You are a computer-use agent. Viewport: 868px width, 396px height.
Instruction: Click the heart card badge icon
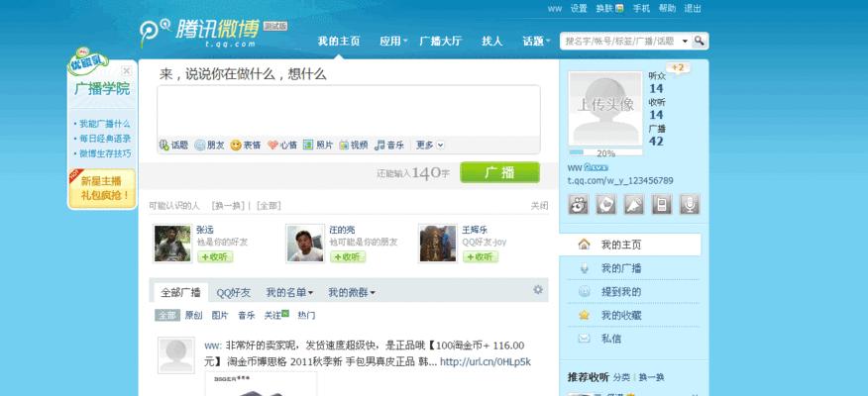[606, 204]
